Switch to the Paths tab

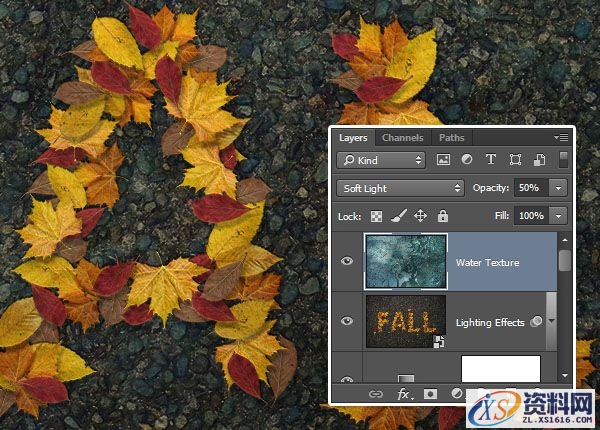451,138
